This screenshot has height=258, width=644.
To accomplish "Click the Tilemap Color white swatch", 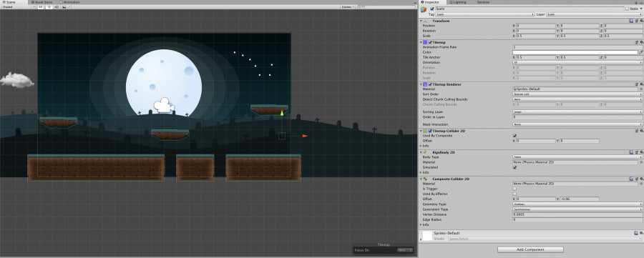I will tap(575, 52).
